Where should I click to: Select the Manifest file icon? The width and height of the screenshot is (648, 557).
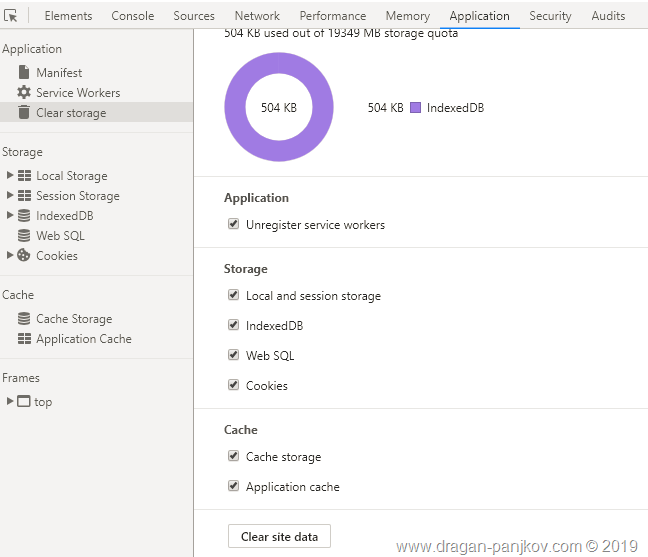[24, 73]
